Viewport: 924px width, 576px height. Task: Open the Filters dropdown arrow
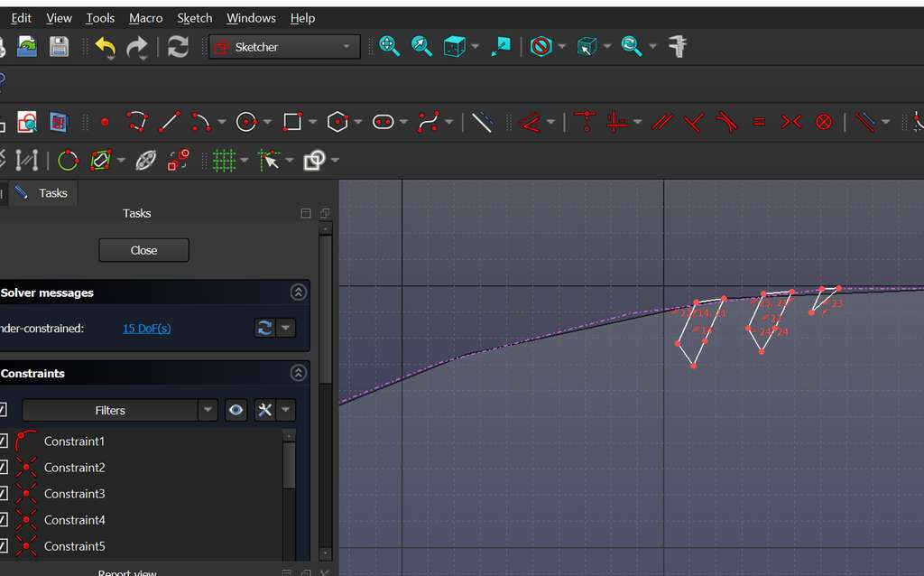tap(208, 410)
